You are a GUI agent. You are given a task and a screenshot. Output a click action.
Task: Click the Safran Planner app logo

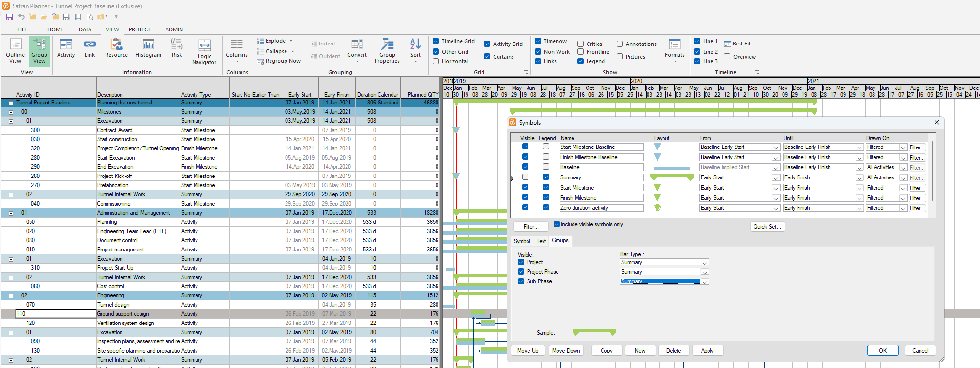click(x=6, y=6)
